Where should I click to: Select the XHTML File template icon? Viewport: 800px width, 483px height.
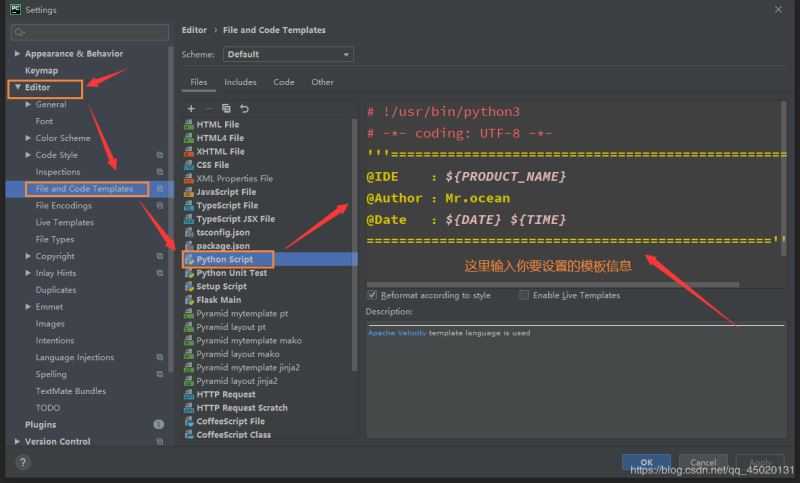point(189,151)
